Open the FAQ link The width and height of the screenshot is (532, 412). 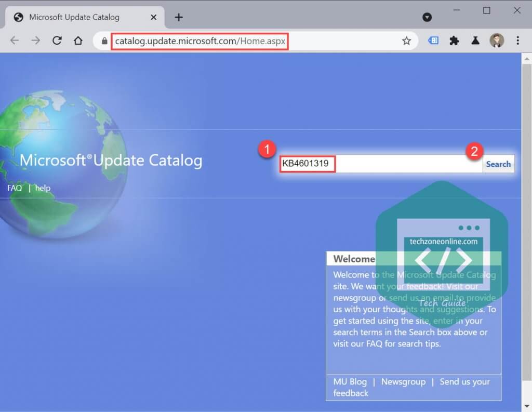pos(15,188)
